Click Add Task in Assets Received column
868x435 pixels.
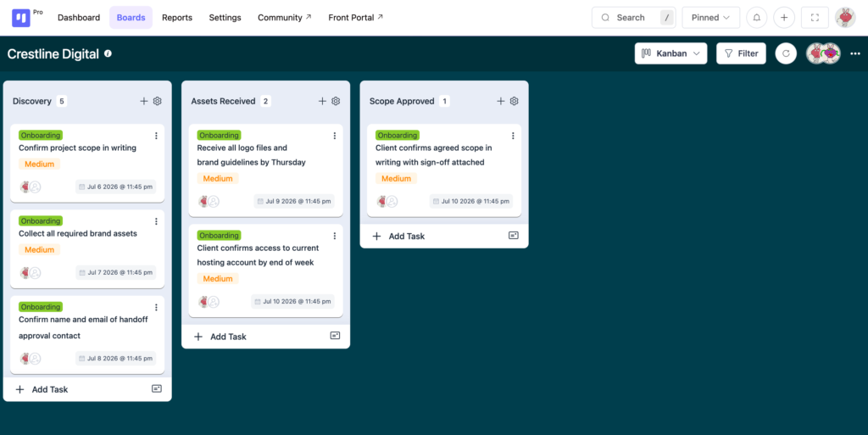(220, 337)
